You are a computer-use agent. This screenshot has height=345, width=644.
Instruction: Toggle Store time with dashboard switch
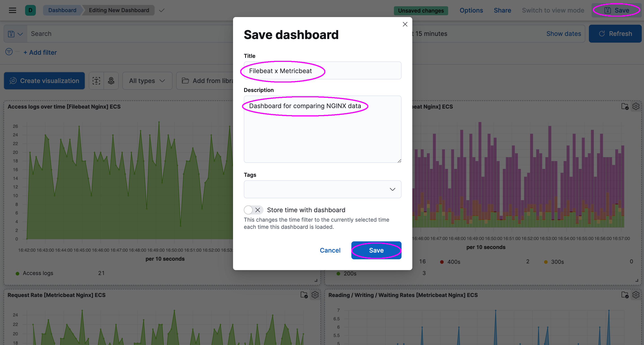point(253,210)
